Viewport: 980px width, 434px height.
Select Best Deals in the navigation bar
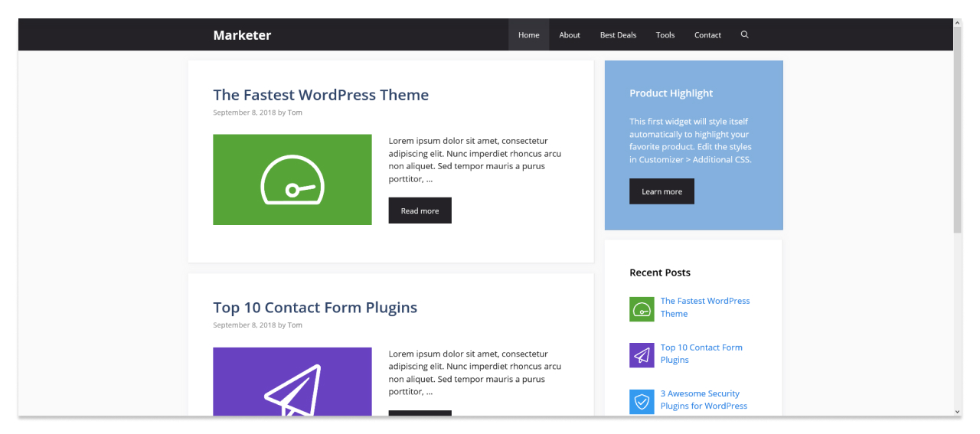pos(618,34)
